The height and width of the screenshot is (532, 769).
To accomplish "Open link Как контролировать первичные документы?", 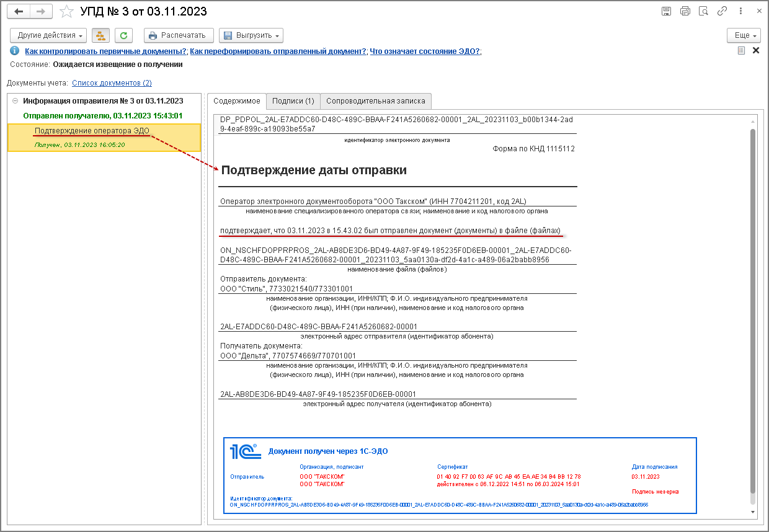I will pyautogui.click(x=105, y=51).
